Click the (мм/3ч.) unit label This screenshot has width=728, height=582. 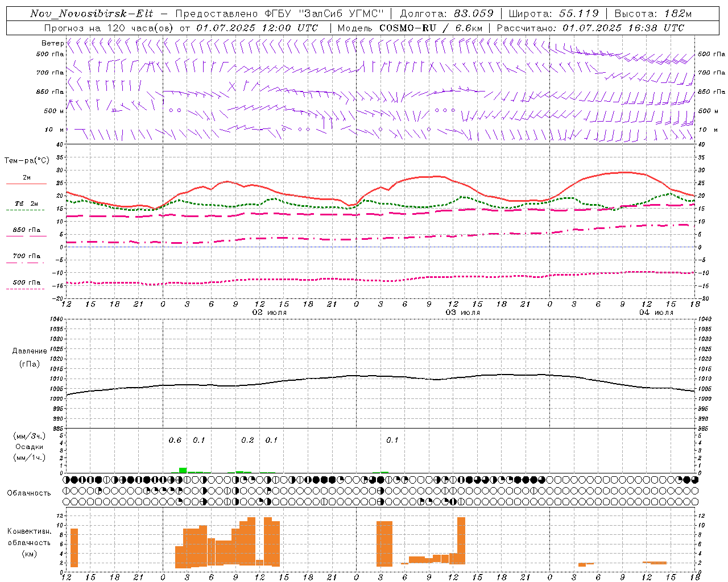tap(30, 436)
